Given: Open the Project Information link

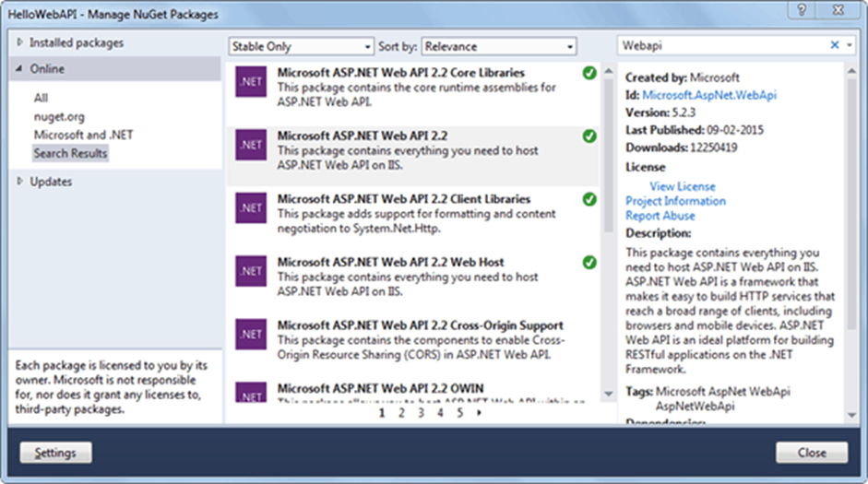Looking at the screenshot, I should (x=675, y=201).
